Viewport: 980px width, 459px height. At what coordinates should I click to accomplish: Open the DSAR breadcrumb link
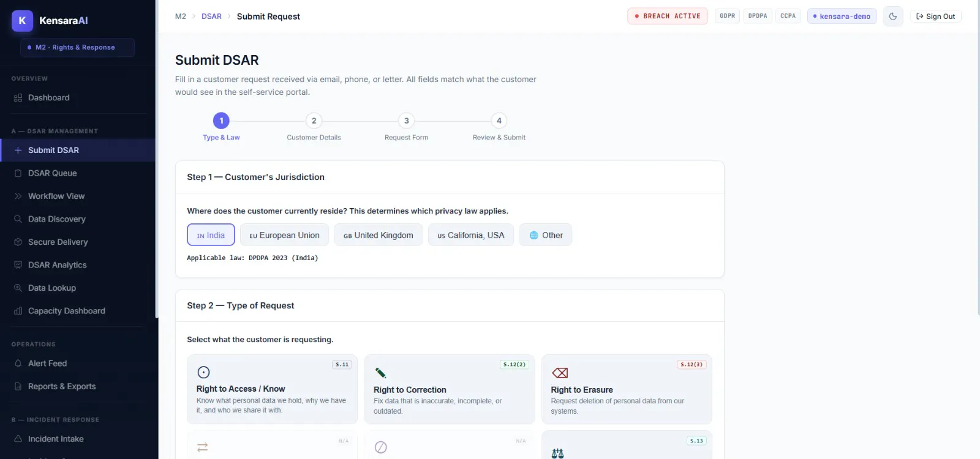coord(211,17)
